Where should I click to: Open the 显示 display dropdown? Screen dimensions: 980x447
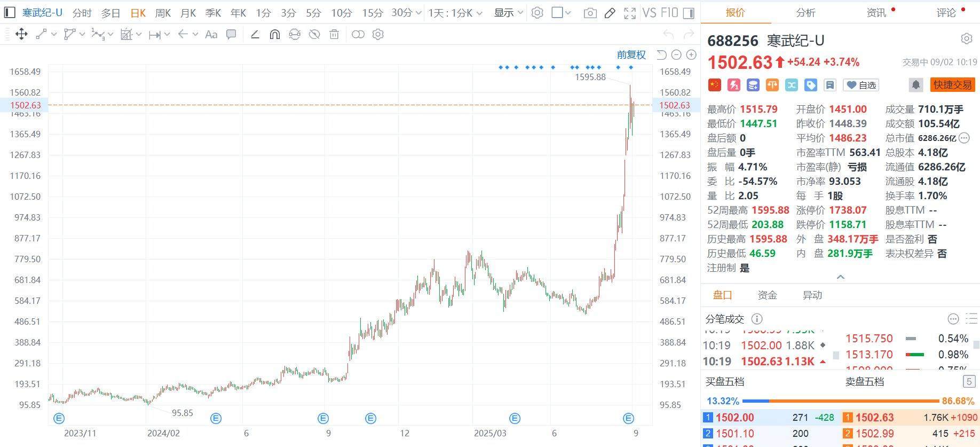tap(508, 13)
